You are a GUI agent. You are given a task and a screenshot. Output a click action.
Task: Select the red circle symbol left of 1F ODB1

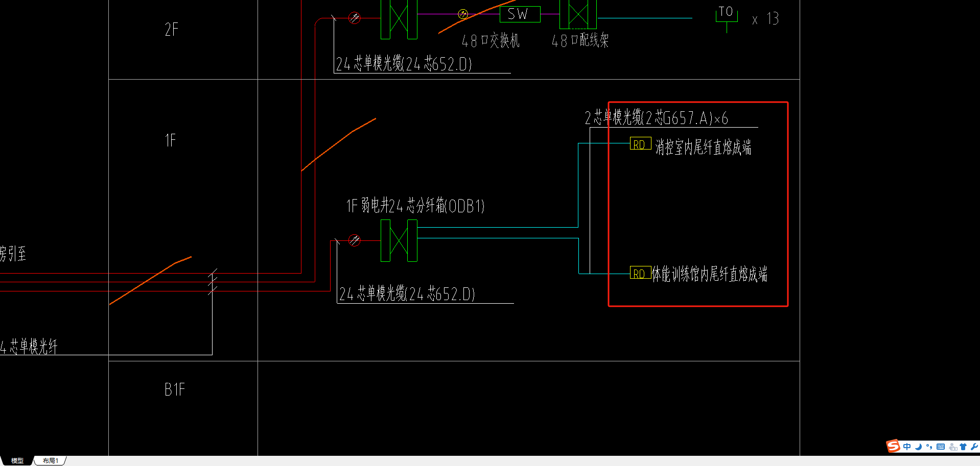point(354,240)
